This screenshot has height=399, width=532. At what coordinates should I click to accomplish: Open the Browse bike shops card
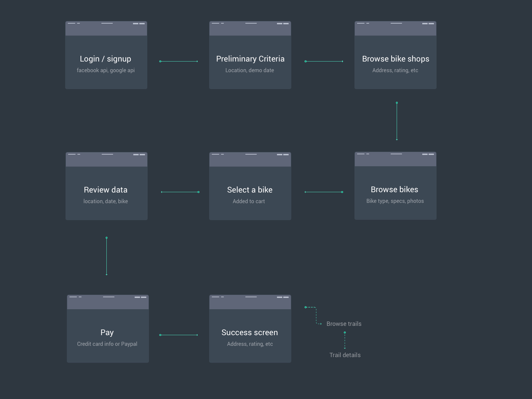pos(395,55)
